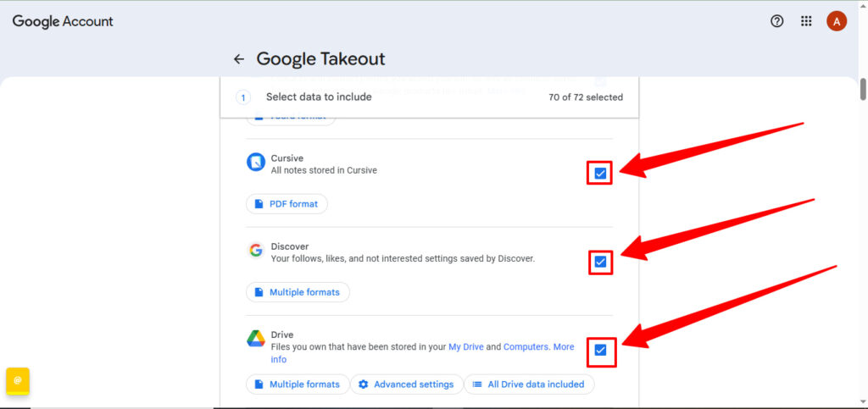The image size is (868, 409).
Task: Click the Discover Google logo icon
Action: (256, 250)
